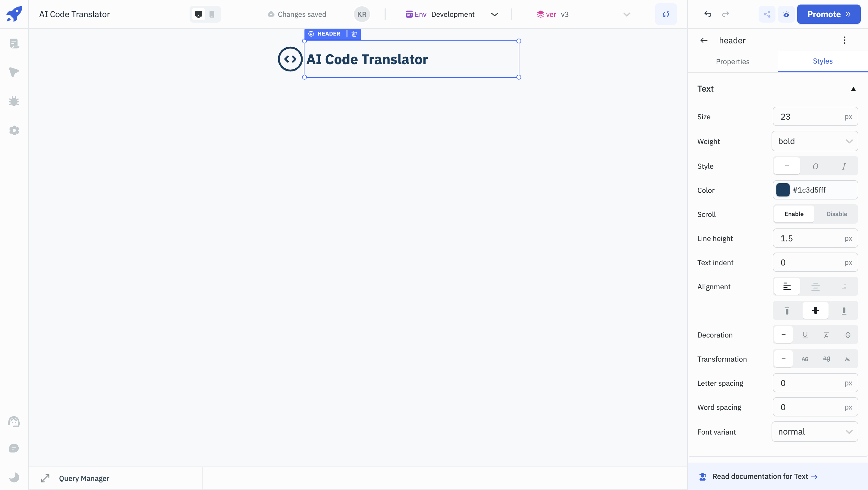Switch to mobile layout view
868x490 pixels.
click(212, 14)
